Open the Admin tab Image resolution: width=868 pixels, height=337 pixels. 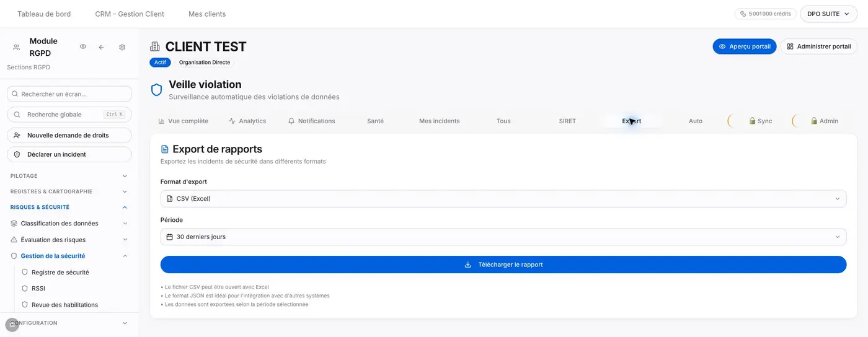[824, 121]
